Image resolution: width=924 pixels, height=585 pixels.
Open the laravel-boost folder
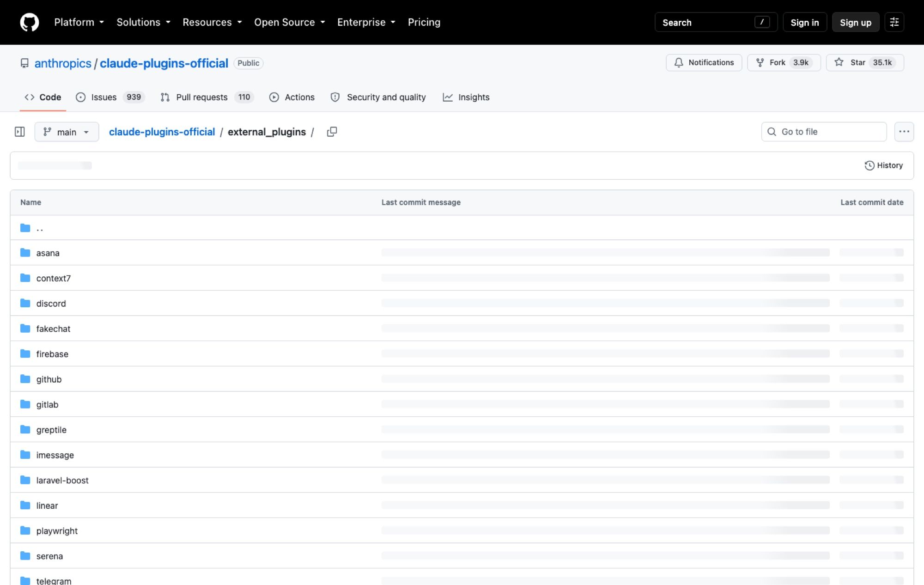[62, 480]
